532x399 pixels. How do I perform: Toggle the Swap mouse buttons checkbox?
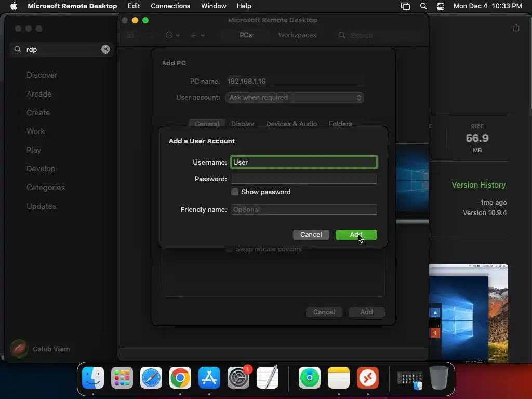[229, 249]
